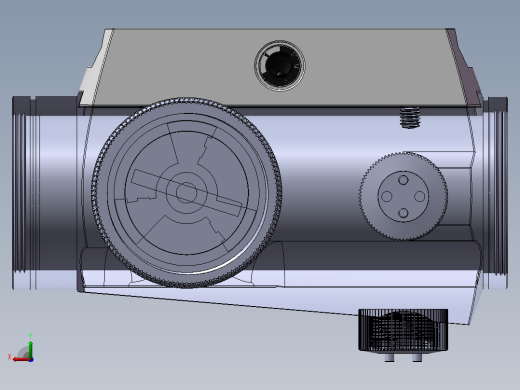
Task: Click the small toothed knob with four holes
Action: (x=403, y=196)
